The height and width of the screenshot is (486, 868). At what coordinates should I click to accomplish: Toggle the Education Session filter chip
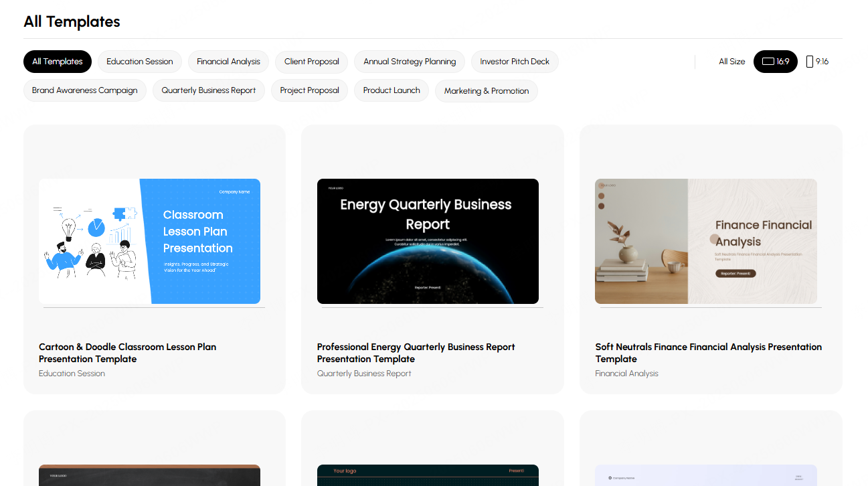139,61
